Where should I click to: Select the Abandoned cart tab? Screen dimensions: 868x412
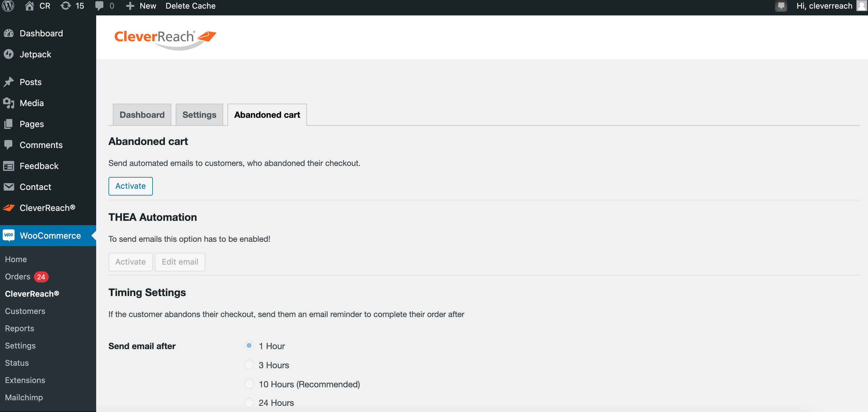point(267,115)
